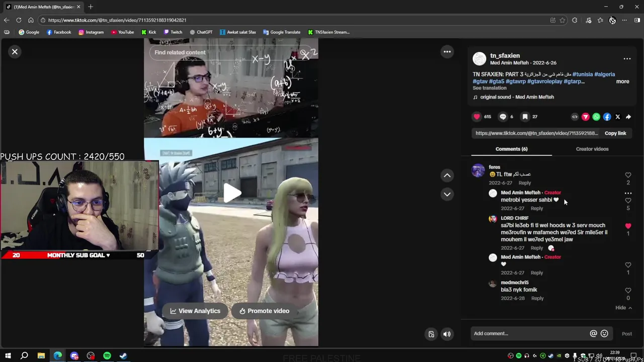
Task: Reply to feres's comment
Action: tap(524, 183)
